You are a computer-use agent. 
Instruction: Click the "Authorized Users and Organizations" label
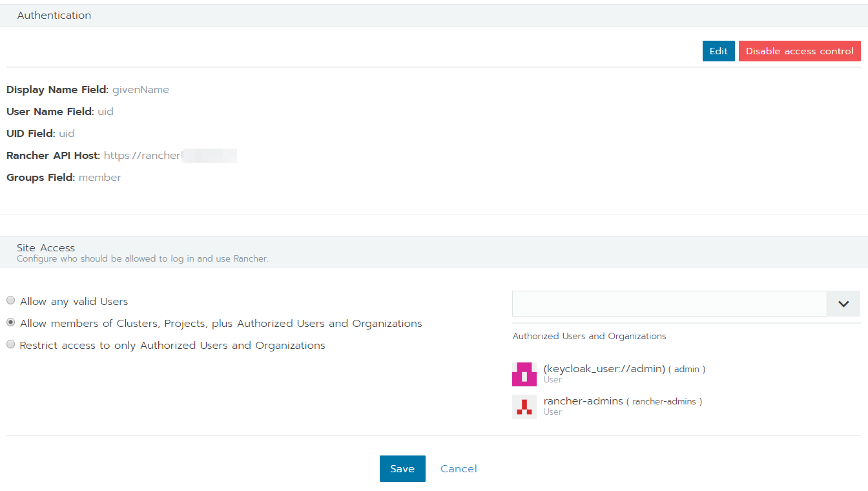(x=588, y=336)
